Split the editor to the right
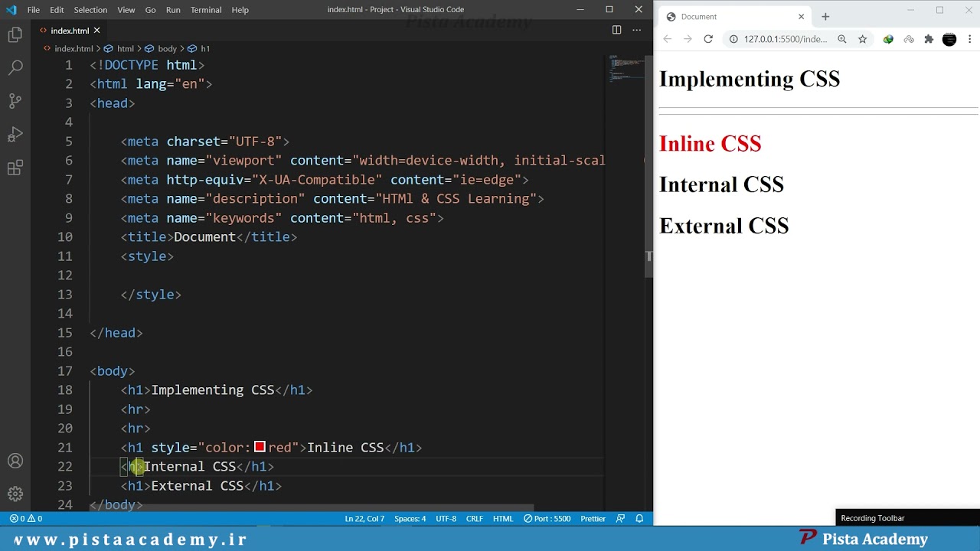Viewport: 980px width, 551px height. click(x=616, y=30)
